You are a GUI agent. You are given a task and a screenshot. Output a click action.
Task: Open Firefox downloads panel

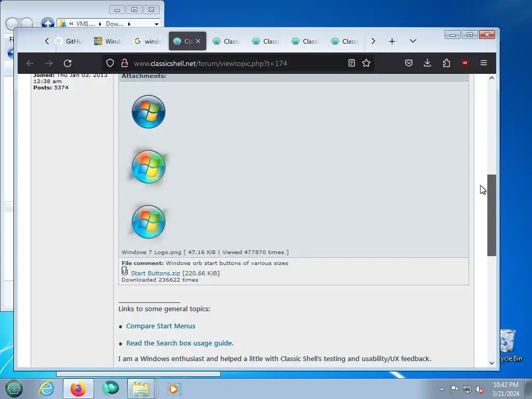coord(428,63)
